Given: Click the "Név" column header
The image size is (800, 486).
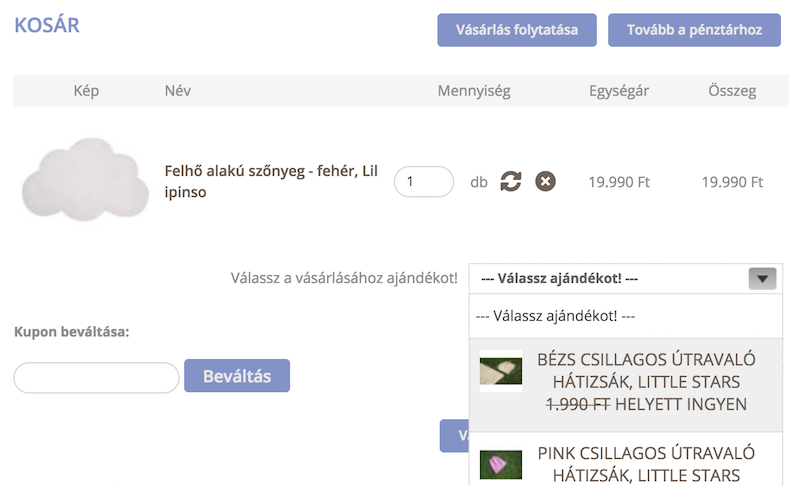Looking at the screenshot, I should (x=178, y=91).
